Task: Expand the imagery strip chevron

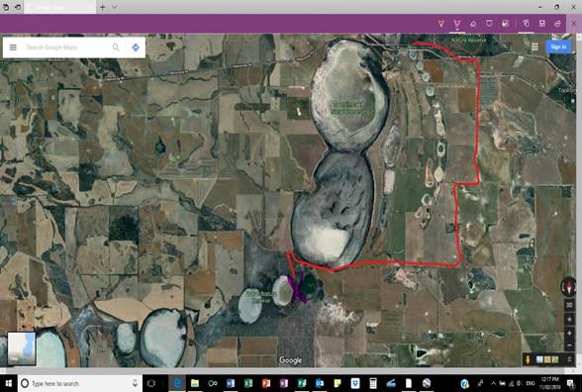Action: (x=569, y=359)
